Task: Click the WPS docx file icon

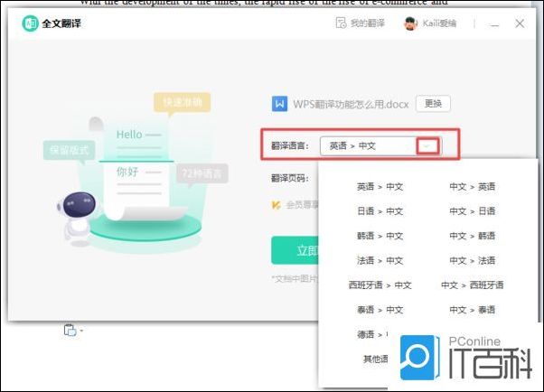Action: click(x=279, y=104)
